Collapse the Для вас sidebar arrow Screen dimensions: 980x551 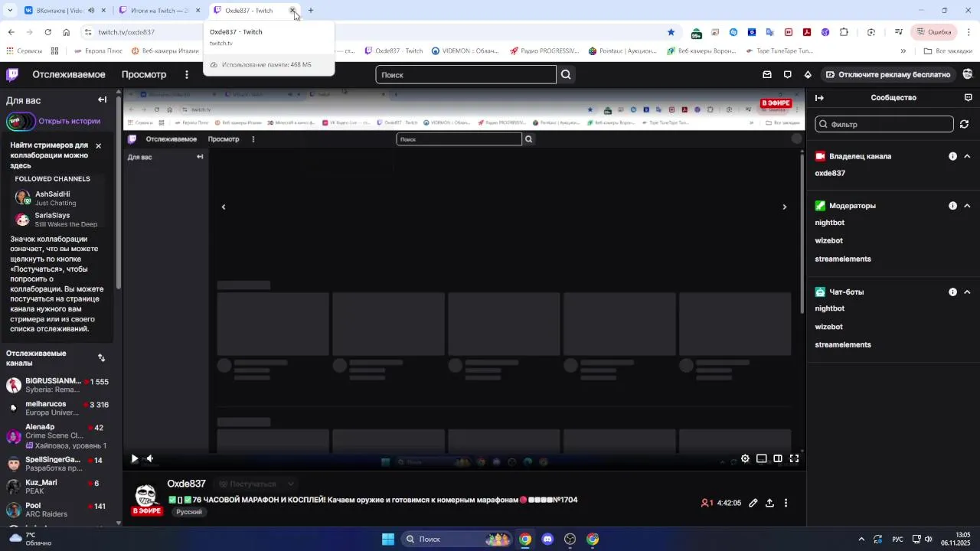pos(102,99)
